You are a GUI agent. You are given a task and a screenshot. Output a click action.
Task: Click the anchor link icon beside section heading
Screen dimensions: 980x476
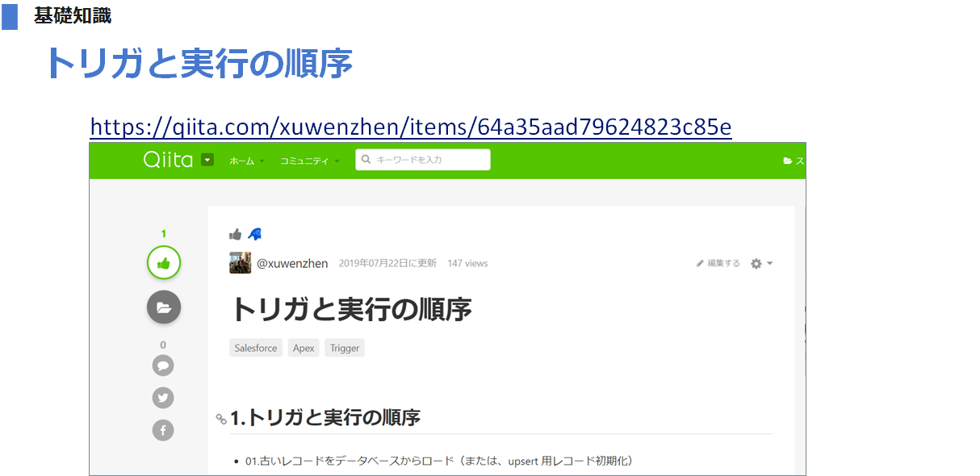point(221,419)
